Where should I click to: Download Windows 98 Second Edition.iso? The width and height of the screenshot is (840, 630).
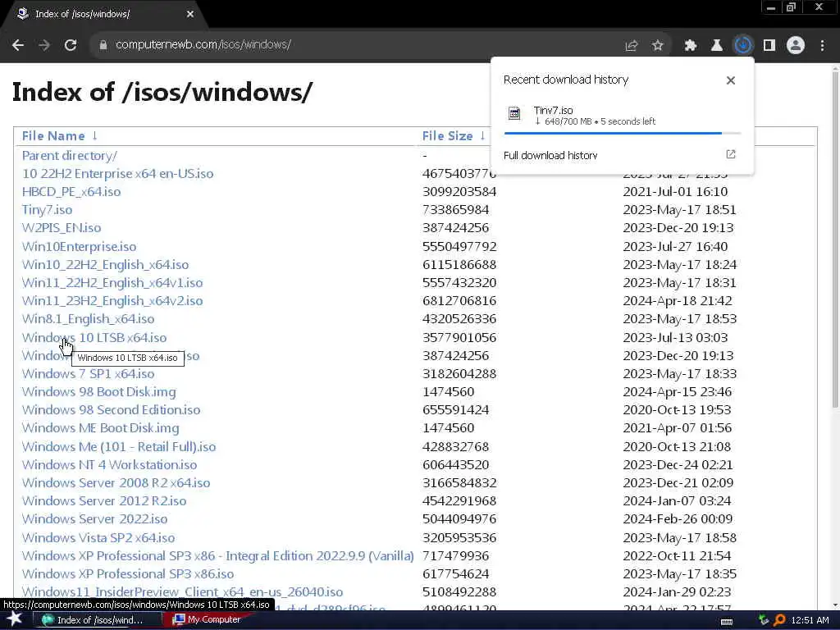point(112,410)
